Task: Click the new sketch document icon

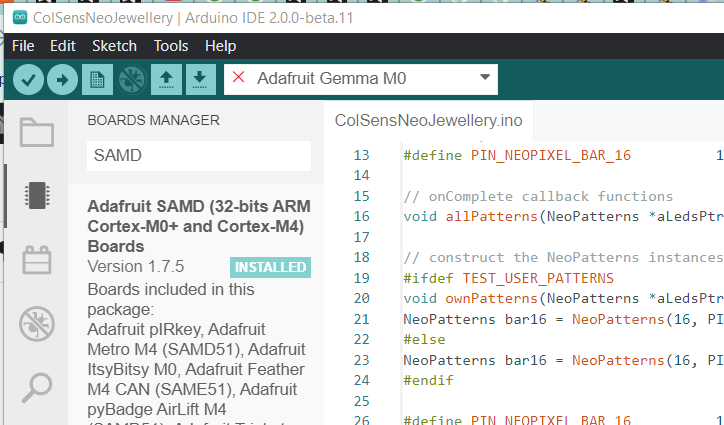Action: (x=97, y=78)
